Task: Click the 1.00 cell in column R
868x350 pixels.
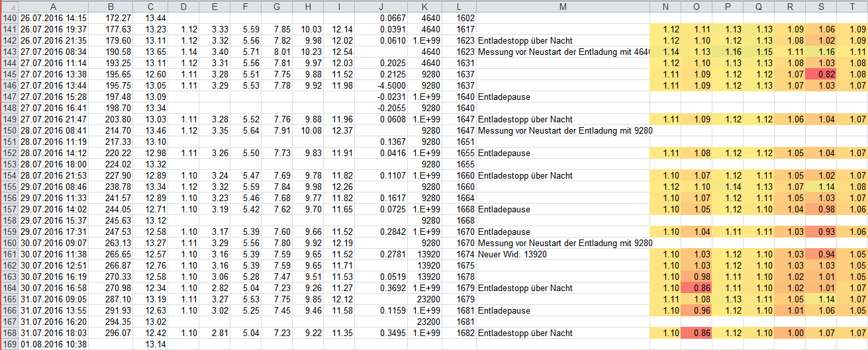Action: (x=790, y=333)
